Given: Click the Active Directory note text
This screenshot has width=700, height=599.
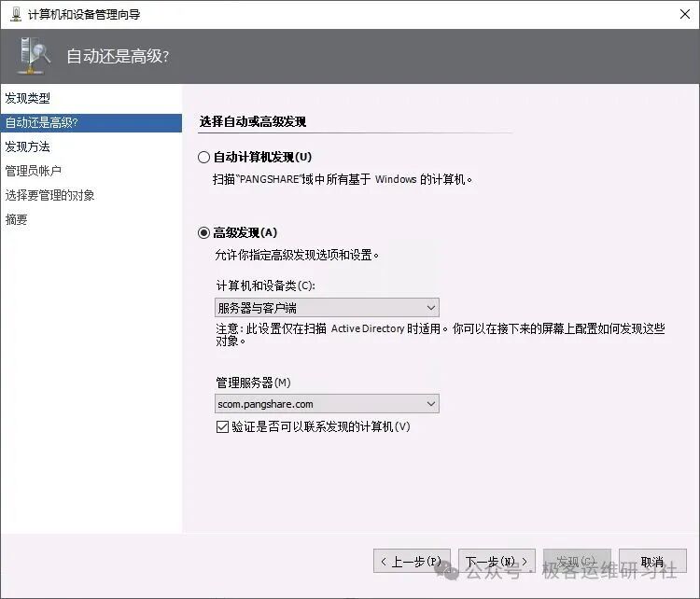Looking at the screenshot, I should pyautogui.click(x=441, y=335).
